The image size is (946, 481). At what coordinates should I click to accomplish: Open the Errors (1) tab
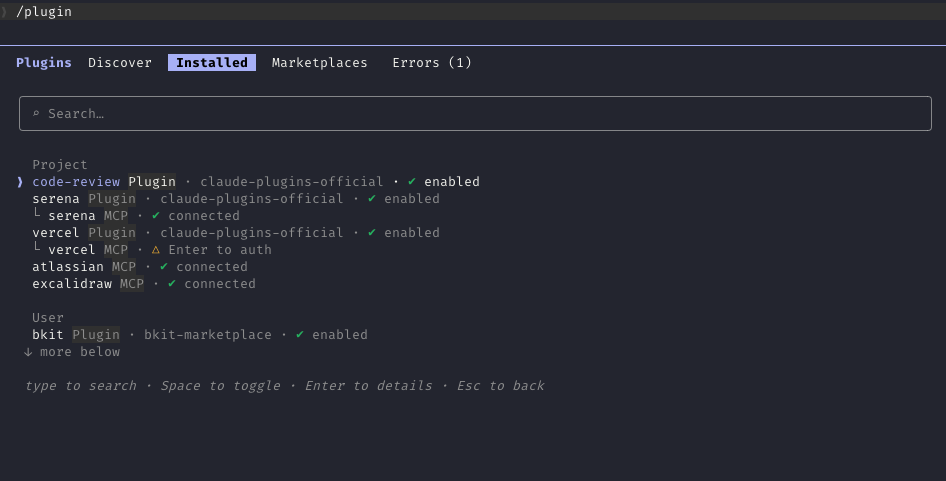coord(431,63)
